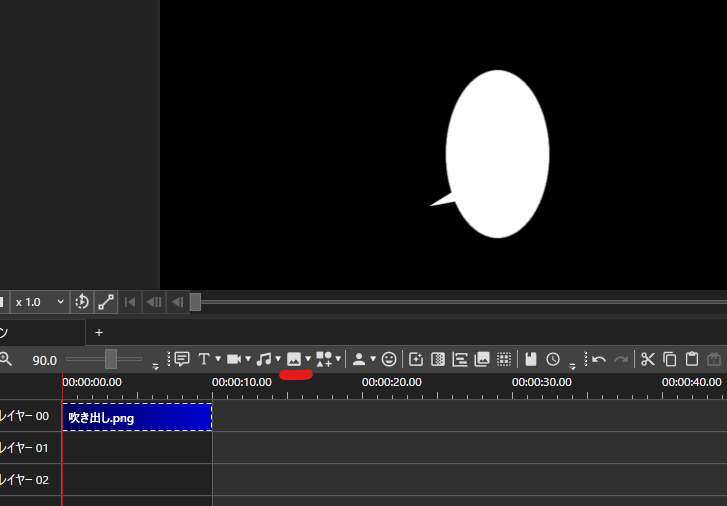Expand the arrow beside the image icon
The height and width of the screenshot is (506, 727).
pos(308,359)
